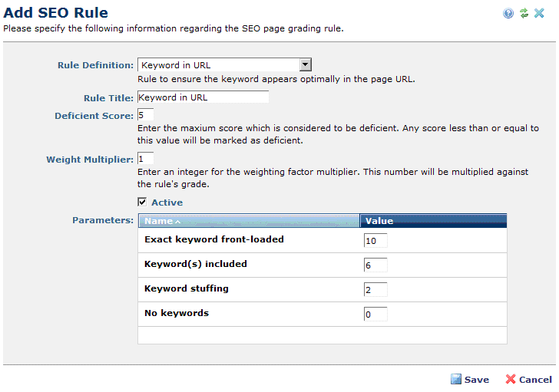The width and height of the screenshot is (559, 392).
Task: Select the Keyword(s) included row label
Action: coord(195,264)
